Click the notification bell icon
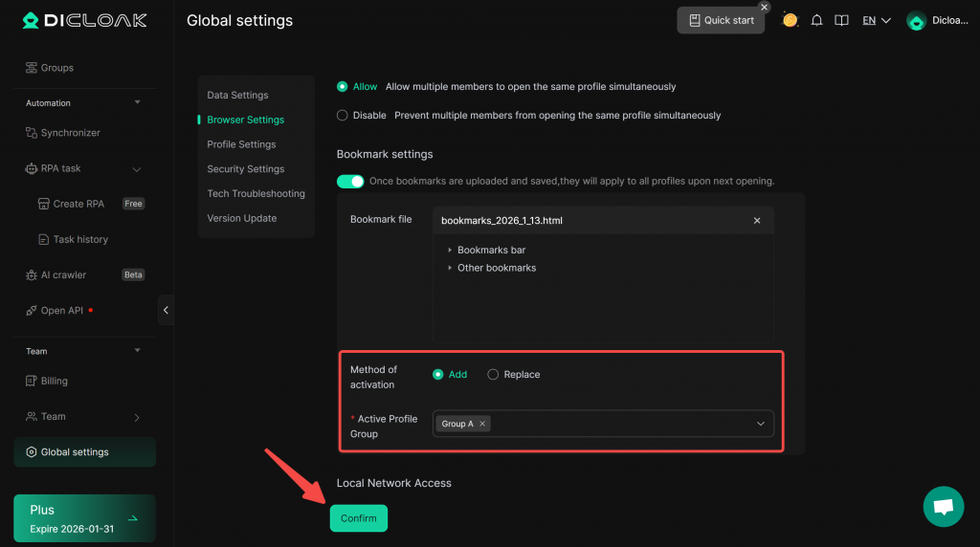The height and width of the screenshot is (547, 980). click(x=816, y=20)
